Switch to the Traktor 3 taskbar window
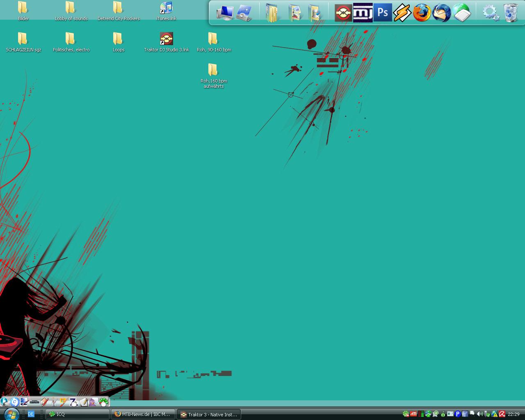Screen dimensions: 525x420 click(209, 414)
